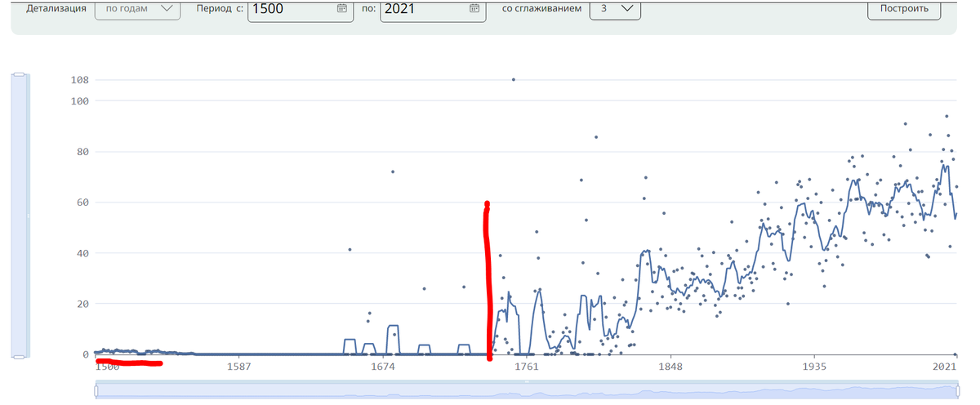Click y-axis label 40
980x405 pixels.
point(82,253)
